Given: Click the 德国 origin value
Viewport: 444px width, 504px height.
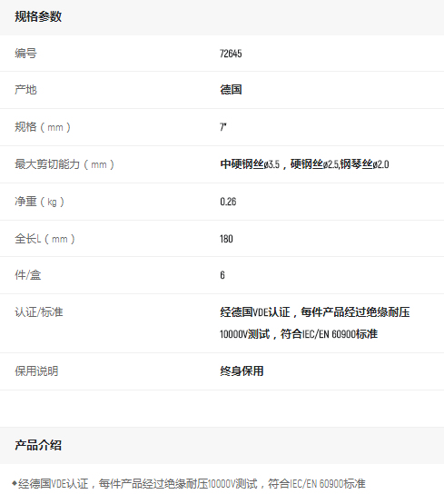Looking at the screenshot, I should coord(231,89).
